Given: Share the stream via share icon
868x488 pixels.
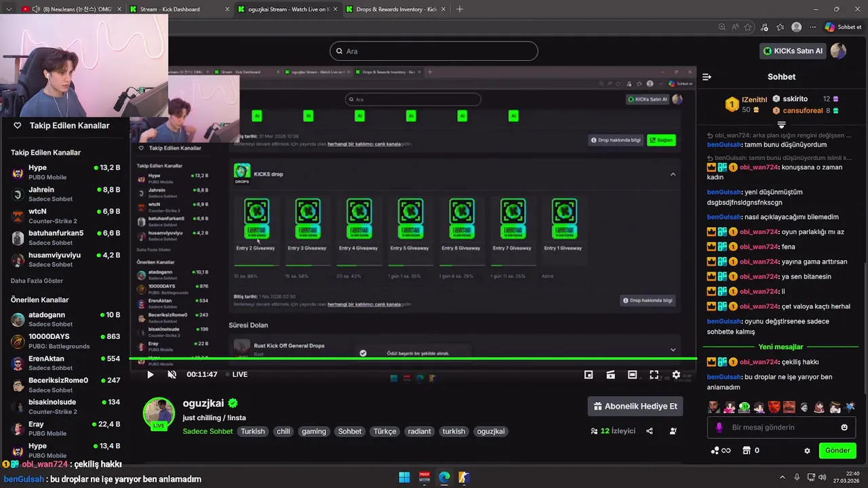Looking at the screenshot, I should click(x=650, y=431).
